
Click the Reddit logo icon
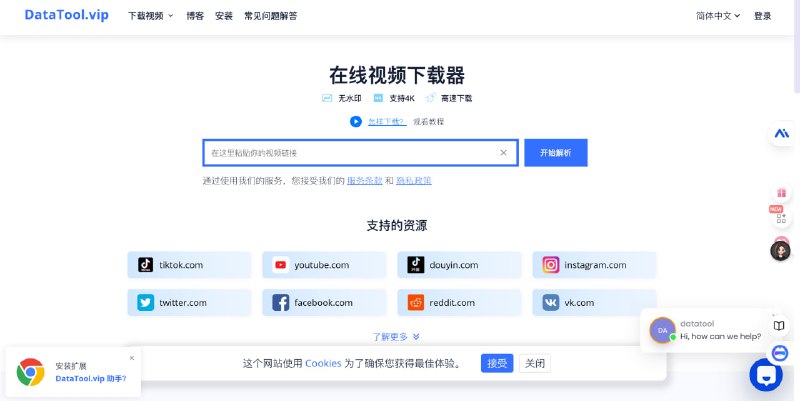[x=416, y=302]
